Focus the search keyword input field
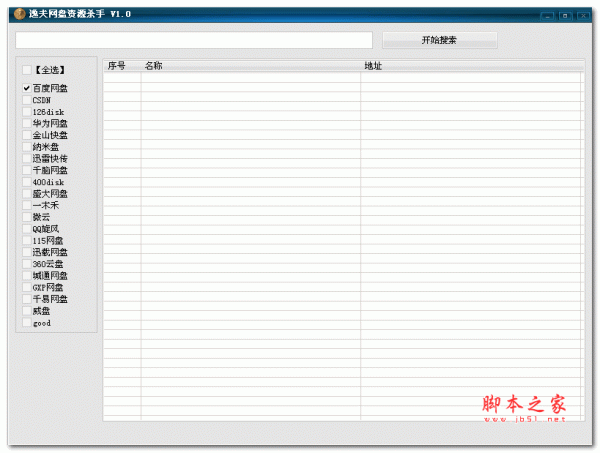600x453 pixels. coord(194,40)
